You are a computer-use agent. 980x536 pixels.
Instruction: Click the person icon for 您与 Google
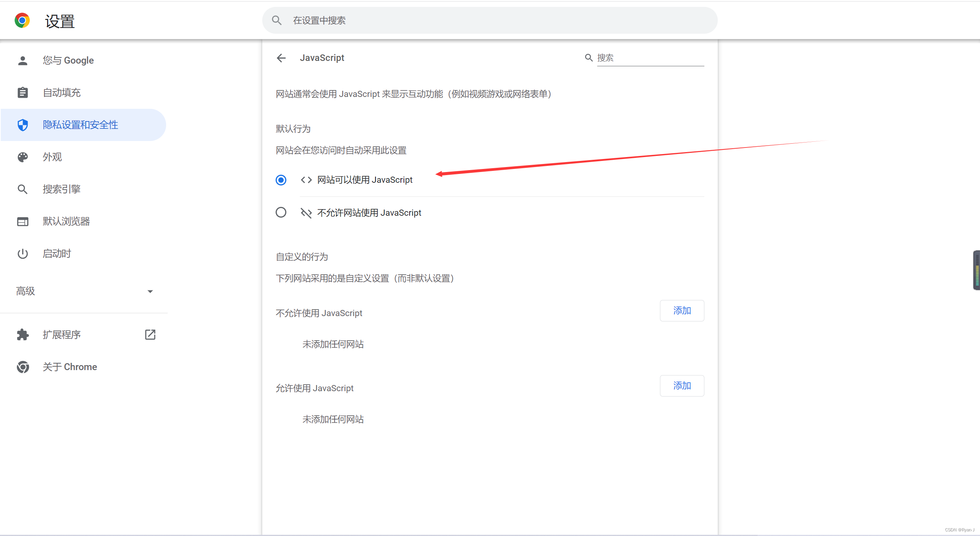click(23, 61)
